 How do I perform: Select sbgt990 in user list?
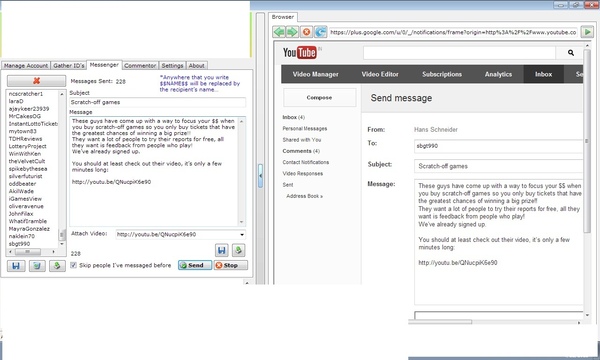point(19,244)
